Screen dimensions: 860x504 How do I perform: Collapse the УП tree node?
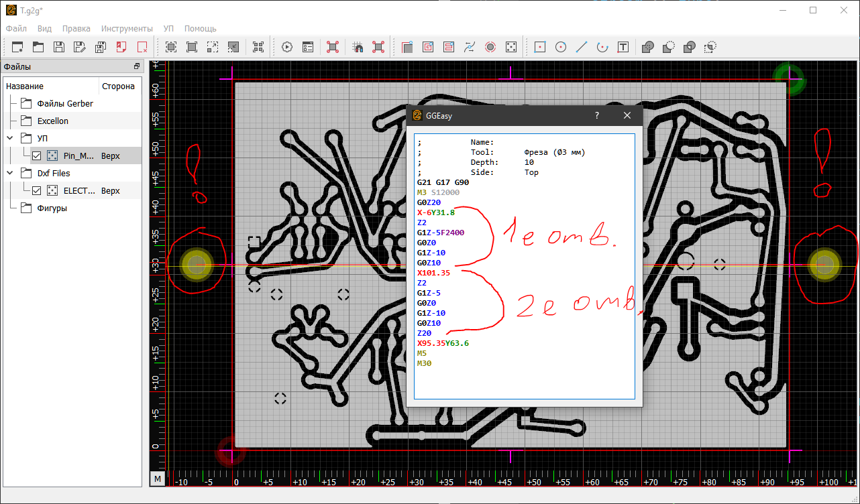(x=10, y=138)
